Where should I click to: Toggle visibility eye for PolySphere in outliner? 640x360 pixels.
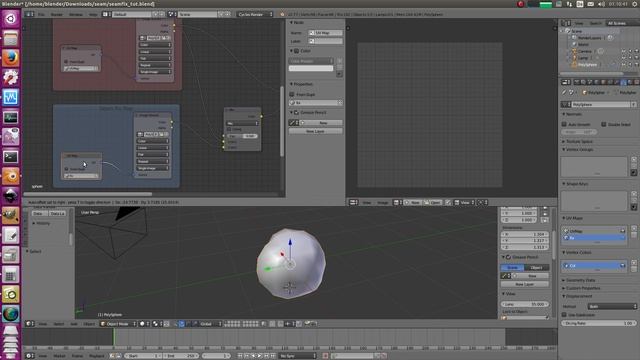pos(624,64)
